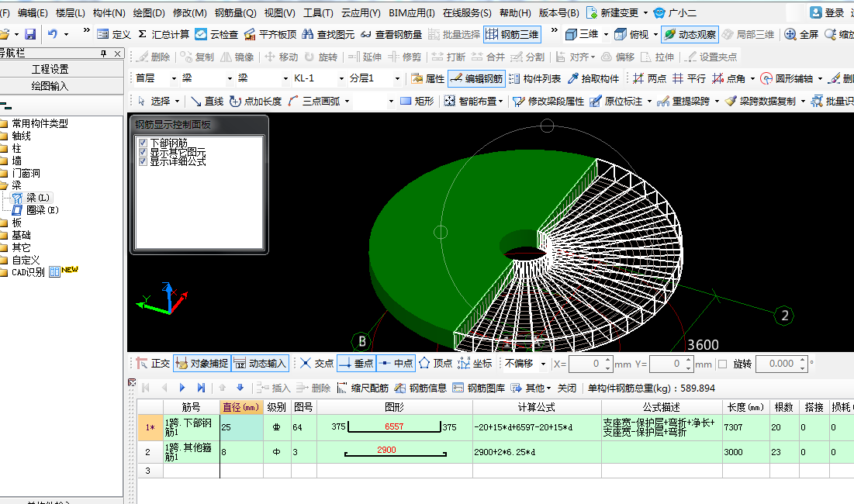
Task: Click 关闭 in rebar toolbar
Action: pyautogui.click(x=566, y=388)
